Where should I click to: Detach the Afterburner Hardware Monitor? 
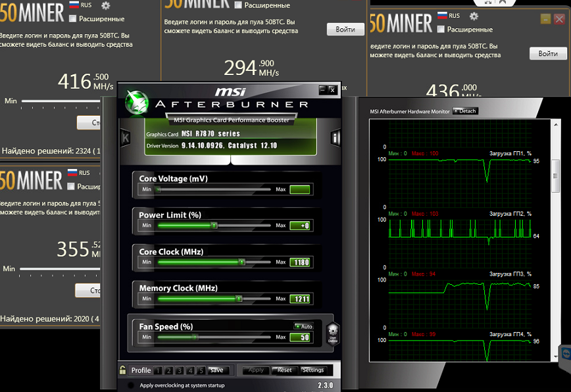point(465,111)
